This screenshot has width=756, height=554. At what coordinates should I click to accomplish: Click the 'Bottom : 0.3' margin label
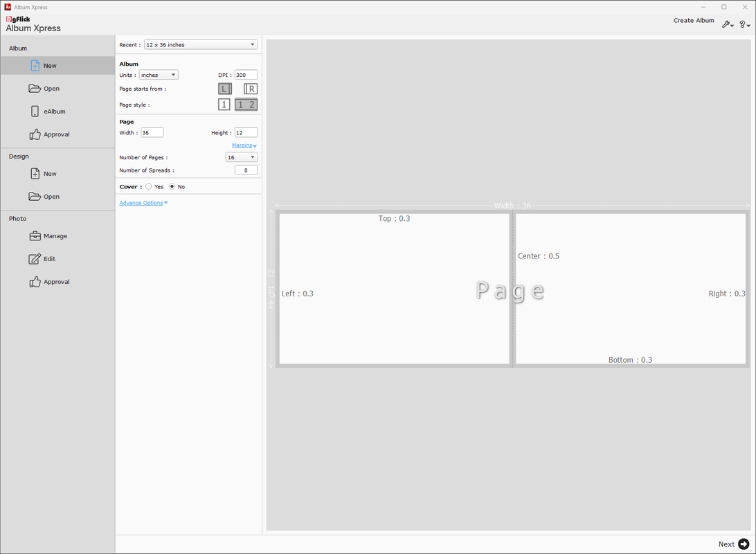click(630, 360)
